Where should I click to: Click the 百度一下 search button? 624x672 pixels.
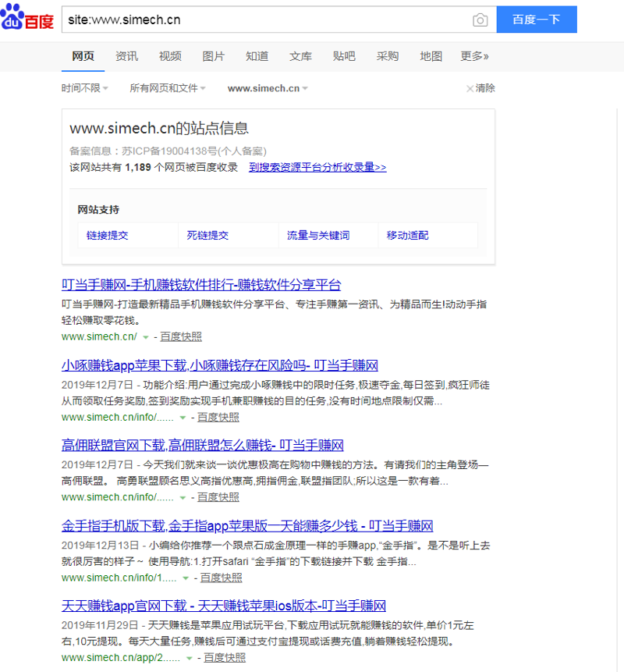tap(537, 20)
